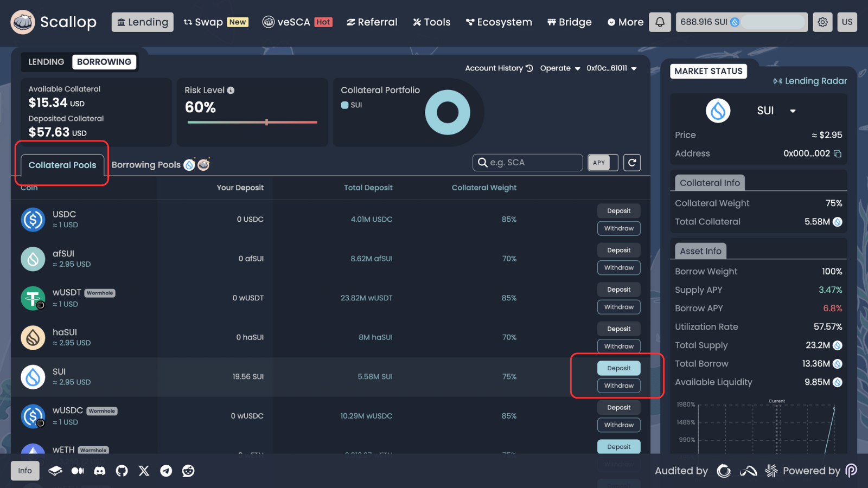Open the Referral page
Viewport: 868px width, 488px height.
click(x=372, y=22)
